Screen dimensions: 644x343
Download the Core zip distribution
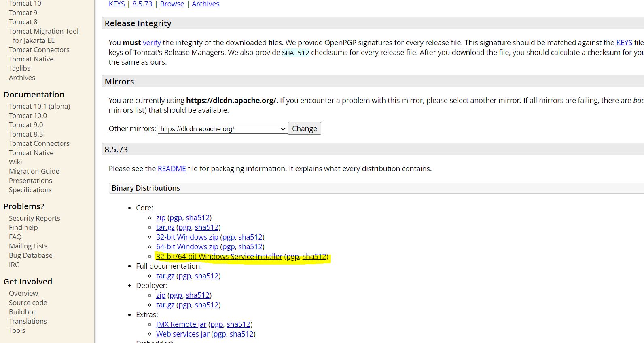coord(161,217)
